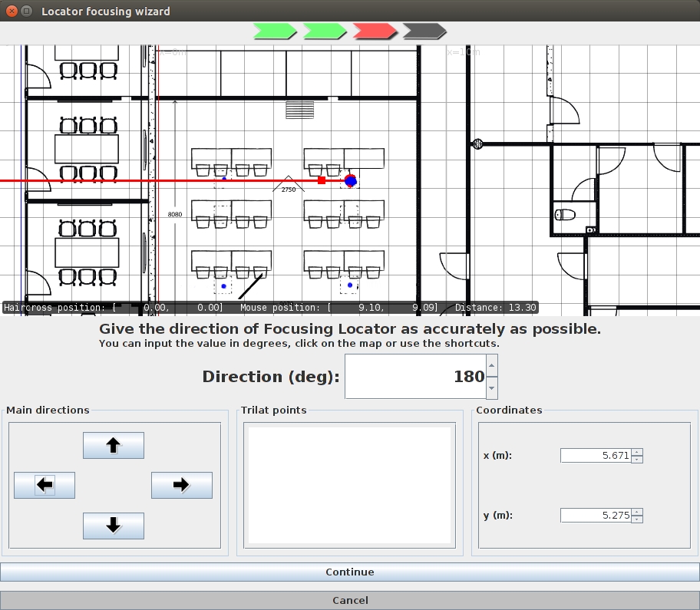Decrease the y (m) coordinate value
The image size is (700, 610).
point(637,519)
